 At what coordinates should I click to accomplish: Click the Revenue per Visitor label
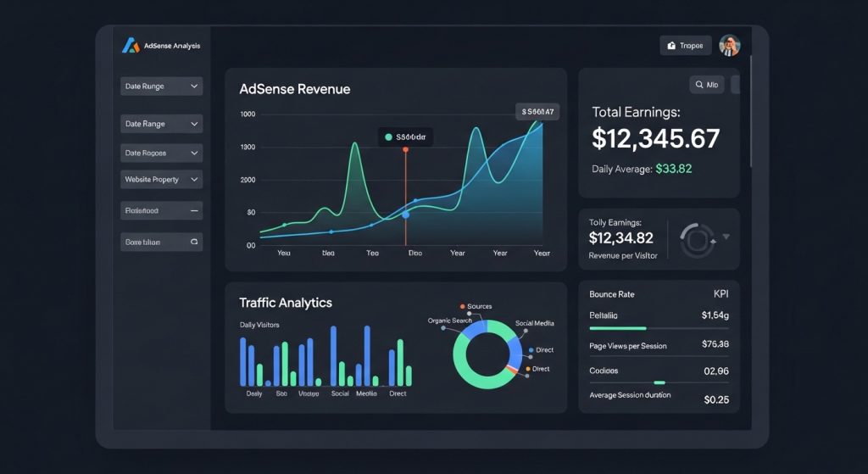pos(623,256)
